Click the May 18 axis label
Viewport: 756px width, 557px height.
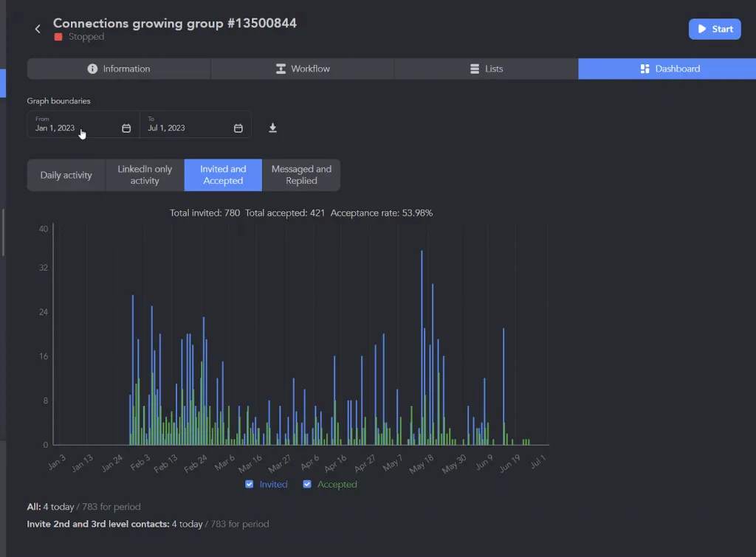(x=422, y=463)
